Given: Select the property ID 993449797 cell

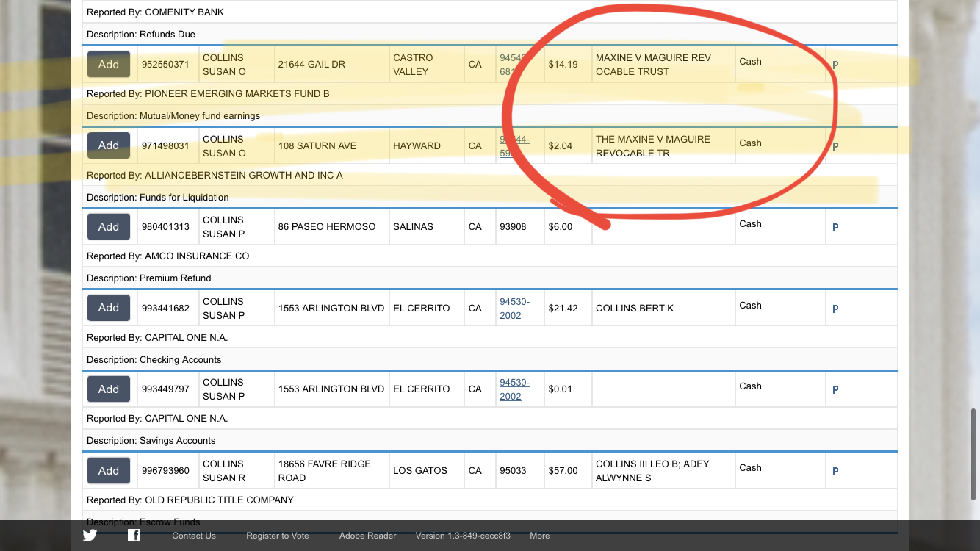Looking at the screenshot, I should (168, 389).
